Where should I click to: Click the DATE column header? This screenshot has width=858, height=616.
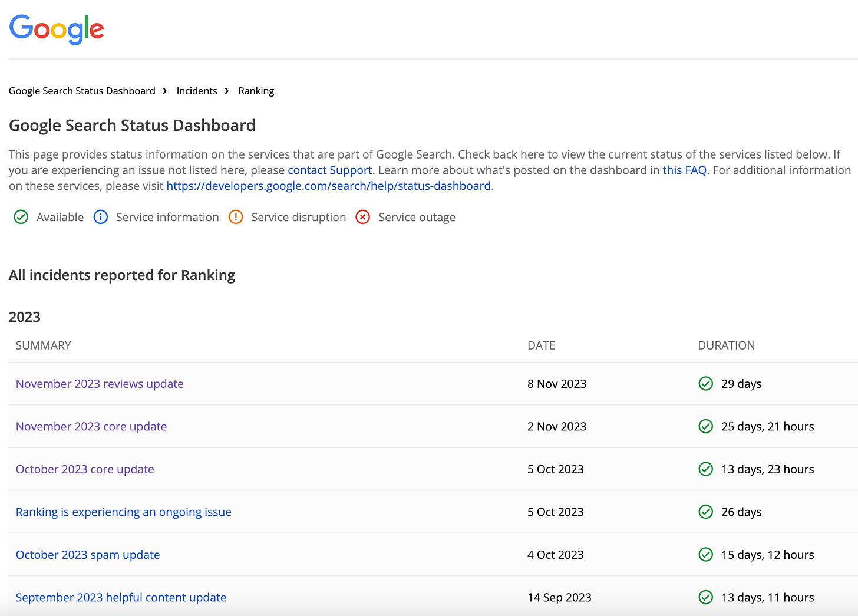tap(541, 345)
